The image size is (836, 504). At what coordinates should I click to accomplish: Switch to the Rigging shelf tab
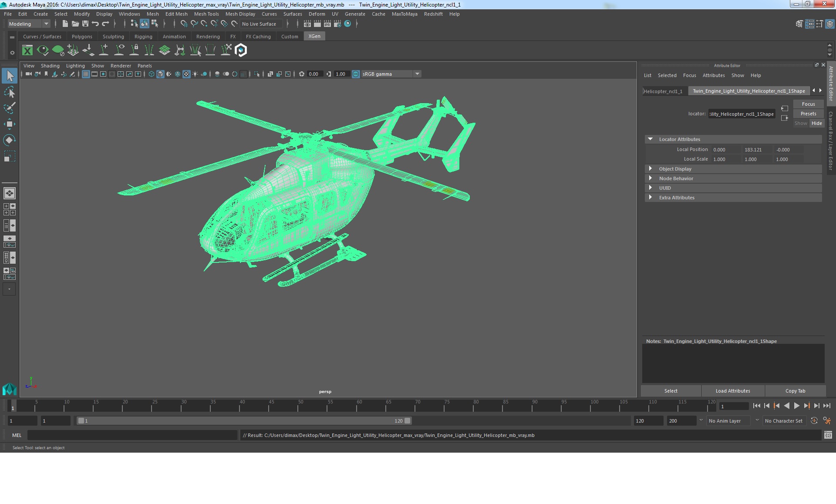point(143,37)
